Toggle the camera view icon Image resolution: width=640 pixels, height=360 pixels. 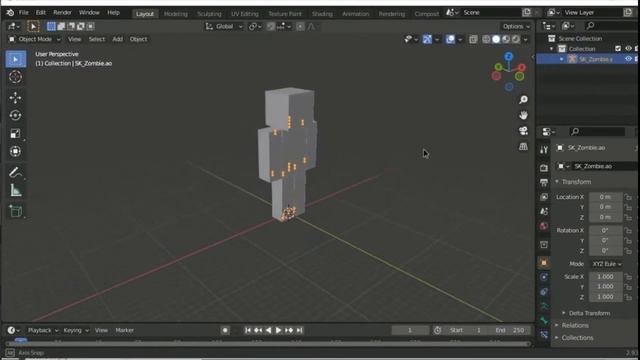(x=523, y=131)
